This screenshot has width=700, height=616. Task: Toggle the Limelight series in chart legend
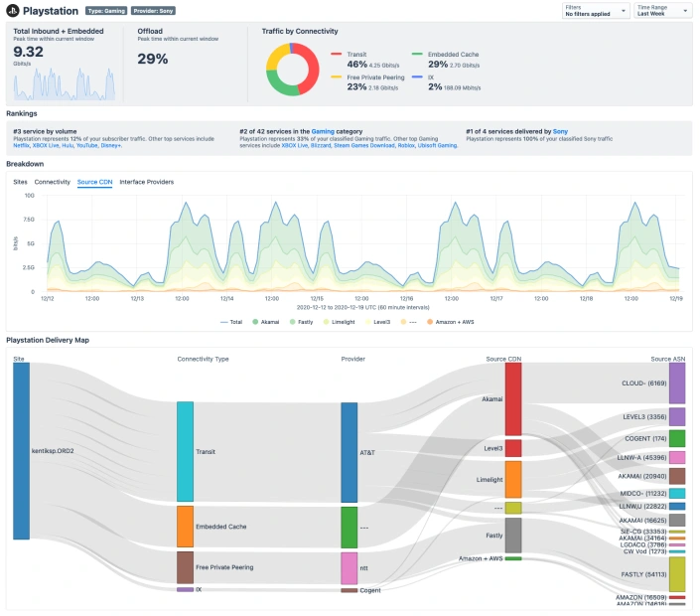pyautogui.click(x=339, y=322)
